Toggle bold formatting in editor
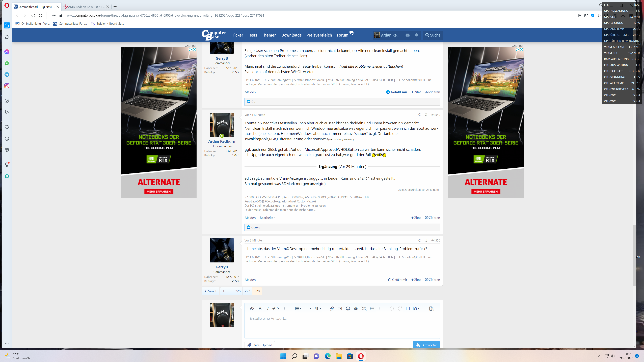 (x=260, y=309)
